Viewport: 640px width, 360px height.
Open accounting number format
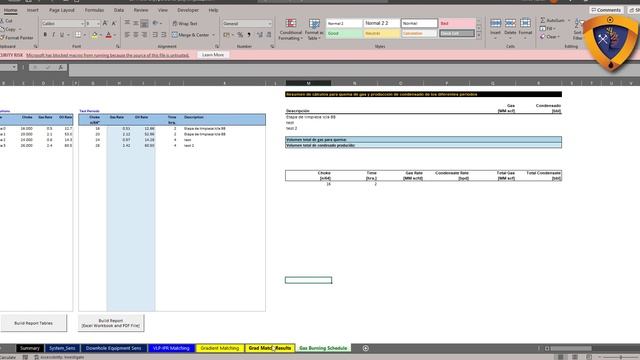point(227,35)
